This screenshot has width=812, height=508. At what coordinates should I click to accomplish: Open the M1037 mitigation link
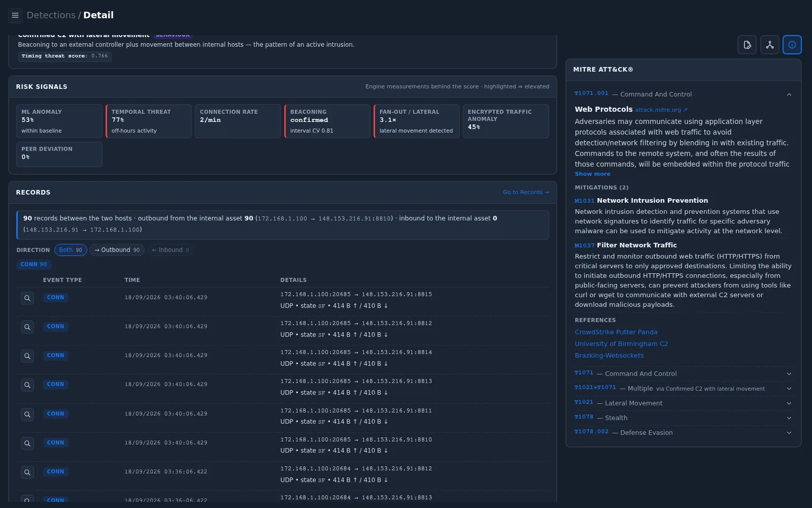[584, 245]
